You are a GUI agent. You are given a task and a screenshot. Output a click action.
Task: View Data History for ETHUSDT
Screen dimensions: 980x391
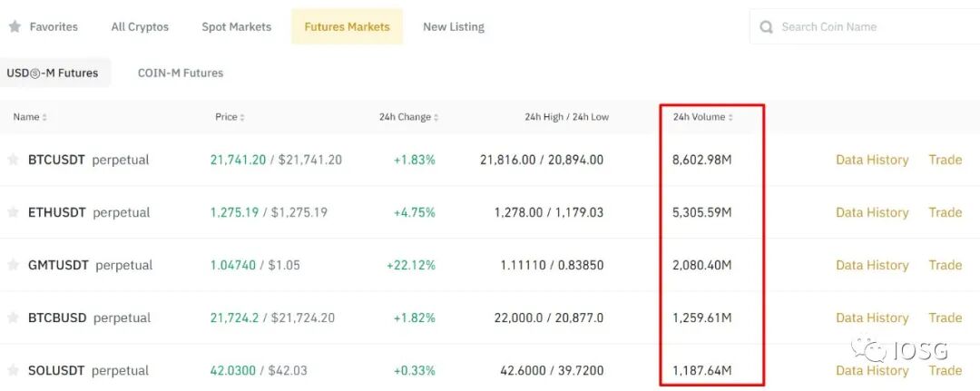coord(872,212)
